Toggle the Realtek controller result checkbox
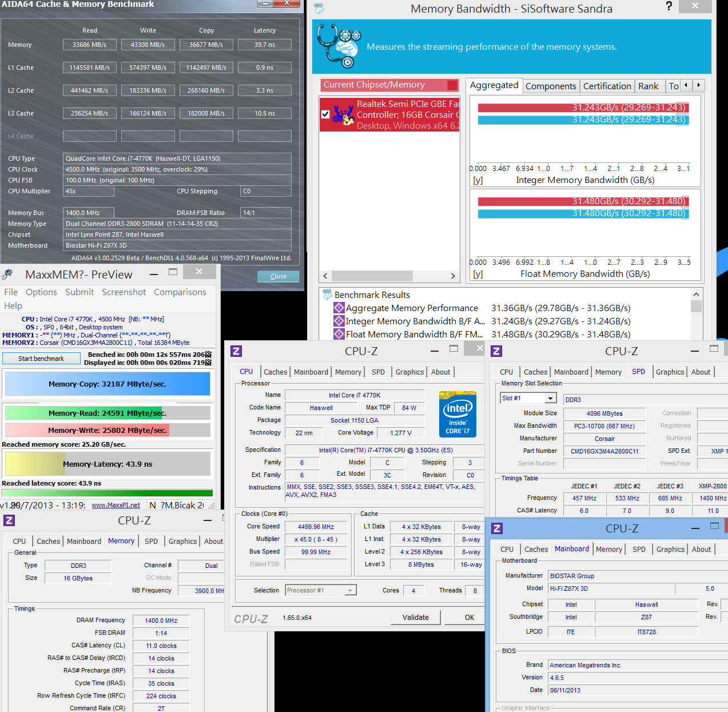Viewport: 728px width, 712px height. 325,114
